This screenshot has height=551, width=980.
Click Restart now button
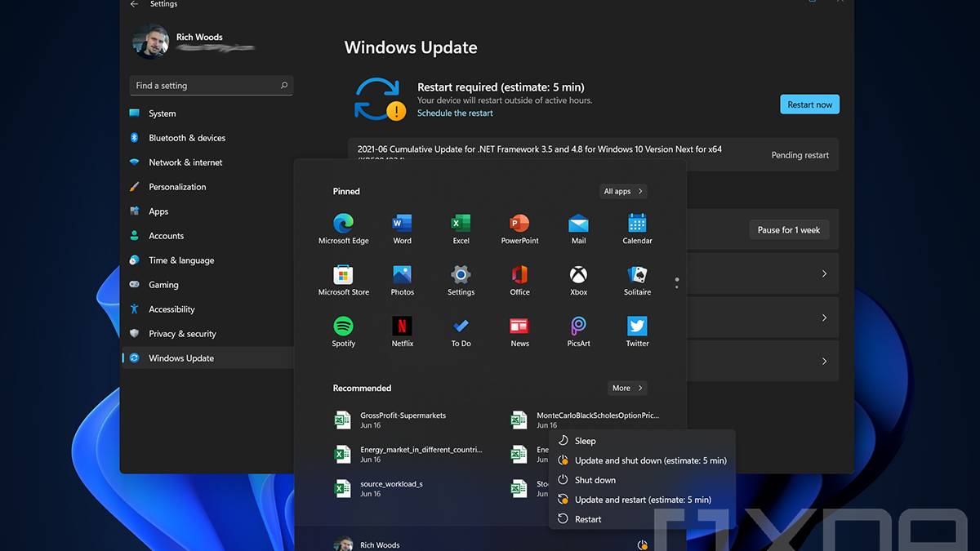[809, 104]
